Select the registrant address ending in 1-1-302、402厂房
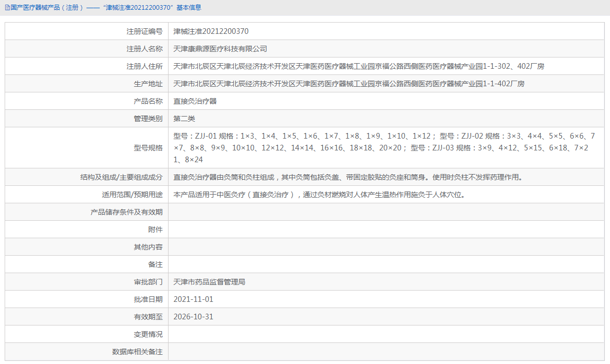 click(359, 66)
